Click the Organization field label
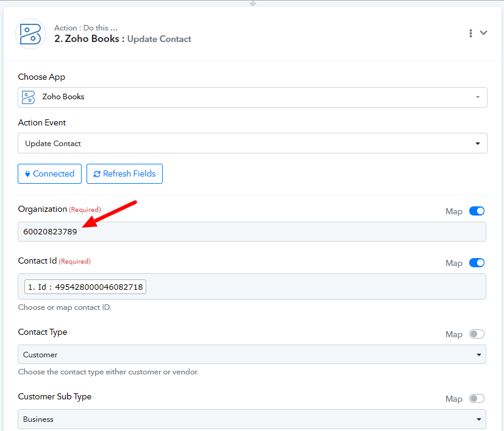The image size is (504, 431). click(43, 209)
